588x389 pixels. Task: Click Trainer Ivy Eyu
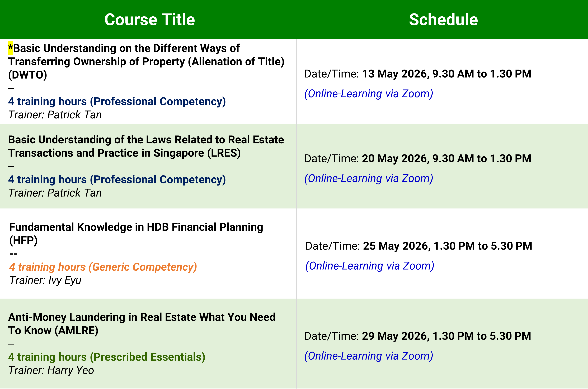tap(45, 281)
